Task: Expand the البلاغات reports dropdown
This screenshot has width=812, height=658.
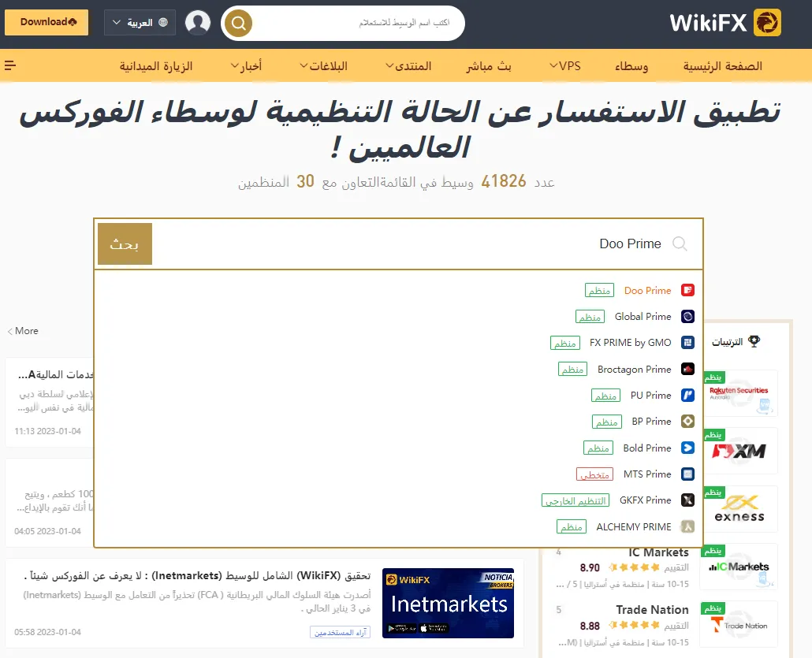Action: tap(324, 65)
